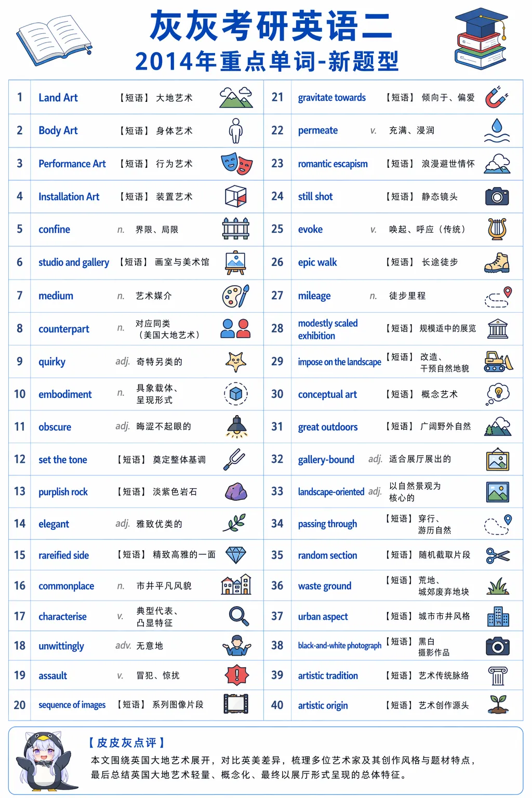Click theater masks icon for Performance Art

click(x=236, y=164)
